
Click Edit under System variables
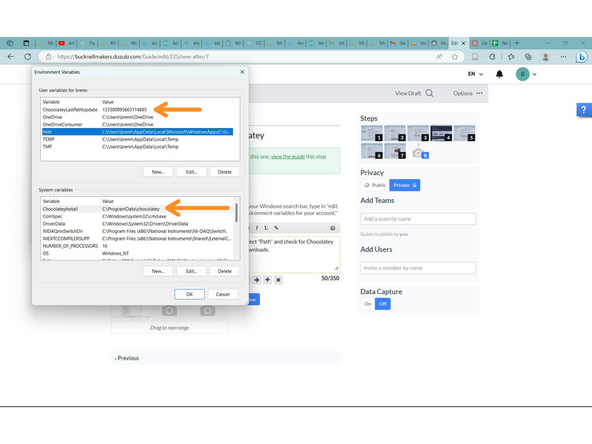pyautogui.click(x=191, y=271)
